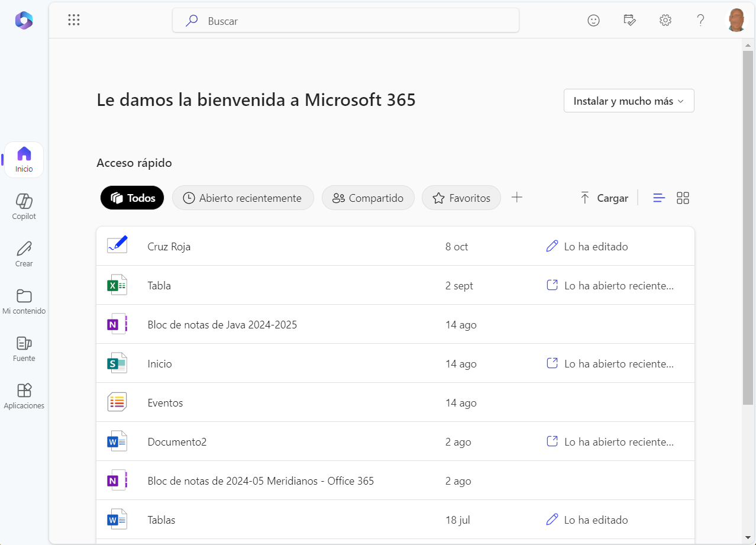Open the Crear page
This screenshot has height=545, width=756.
[24, 254]
